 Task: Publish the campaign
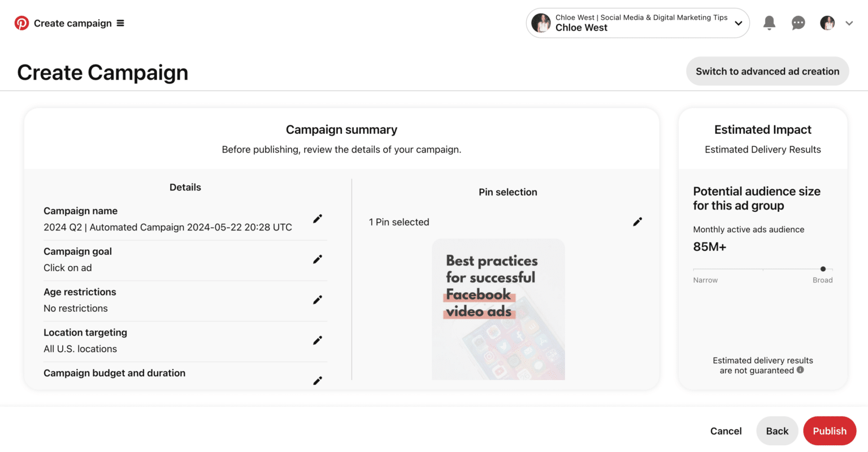pos(830,431)
